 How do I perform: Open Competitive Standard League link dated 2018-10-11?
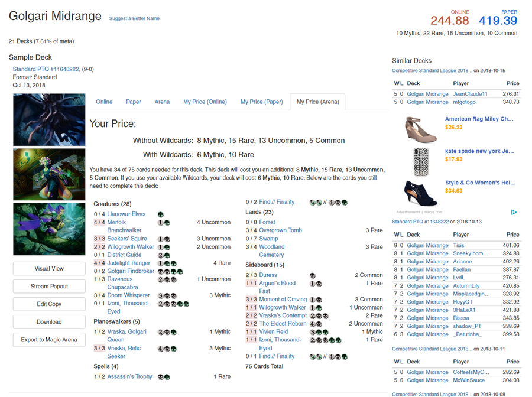point(432,349)
